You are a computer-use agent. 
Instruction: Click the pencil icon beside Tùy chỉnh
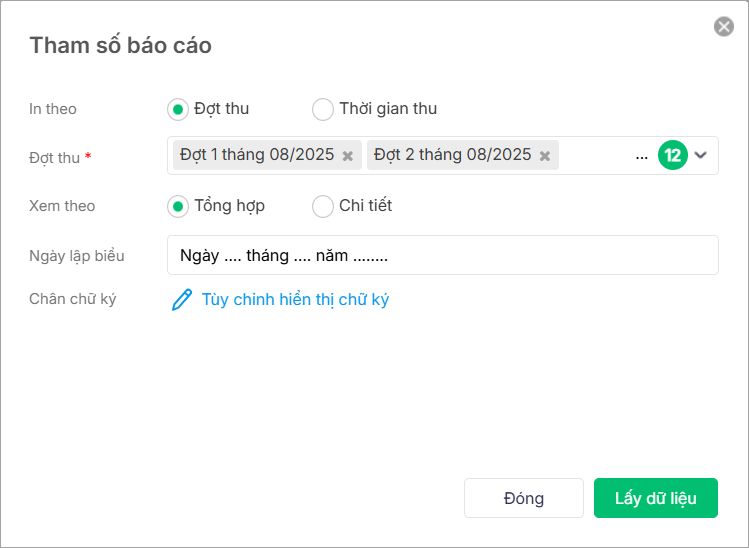pyautogui.click(x=181, y=300)
